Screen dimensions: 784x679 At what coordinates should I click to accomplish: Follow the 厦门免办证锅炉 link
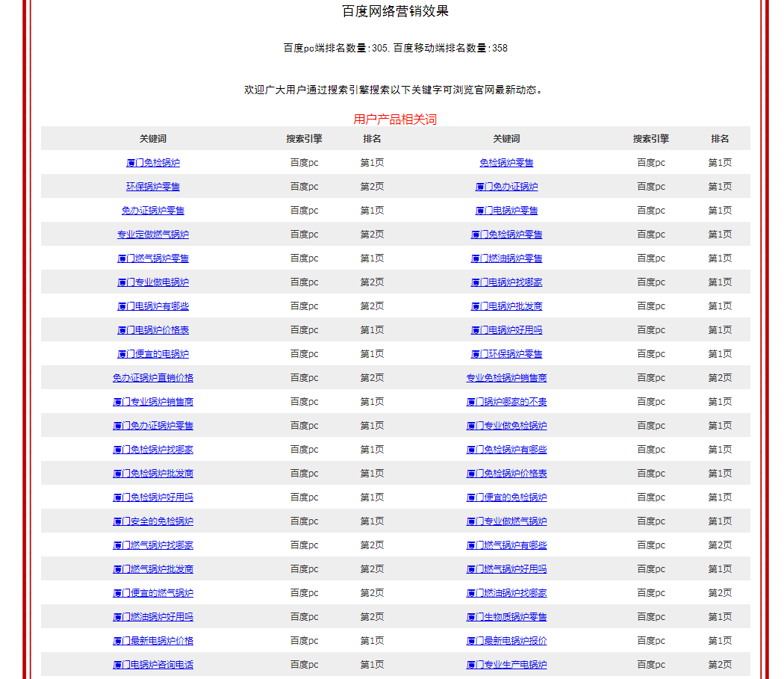pyautogui.click(x=506, y=187)
